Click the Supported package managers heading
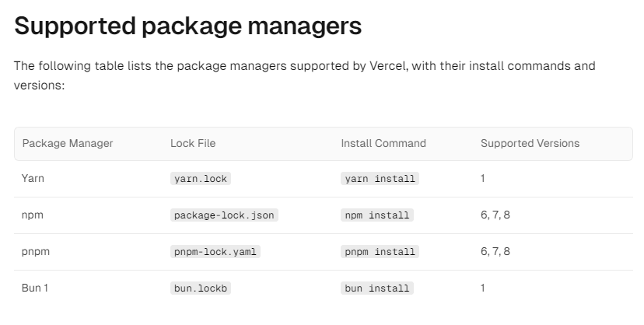644x325 pixels. click(187, 26)
